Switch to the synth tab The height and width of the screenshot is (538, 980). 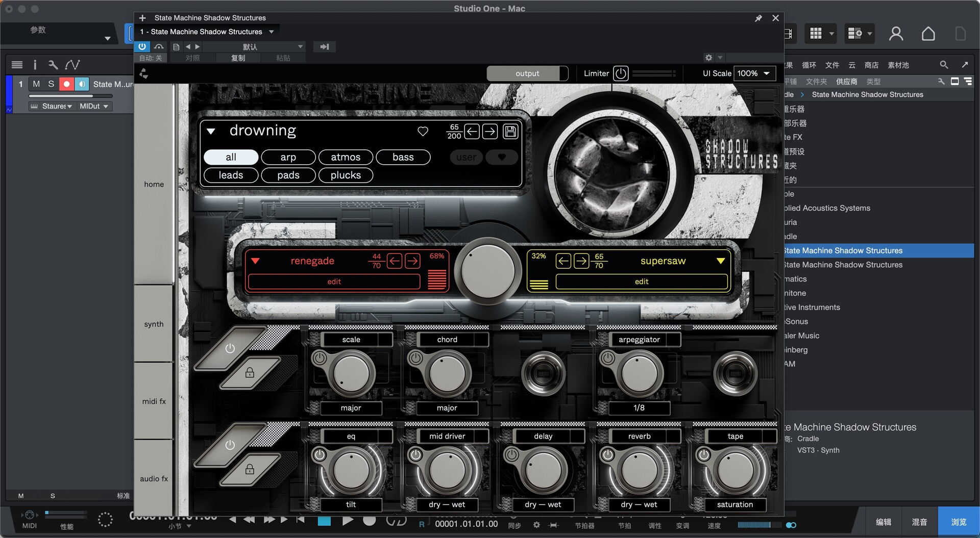tap(154, 324)
